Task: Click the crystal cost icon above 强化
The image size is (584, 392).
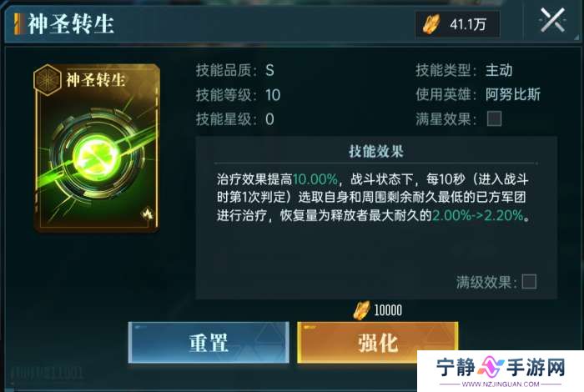Action: click(361, 310)
